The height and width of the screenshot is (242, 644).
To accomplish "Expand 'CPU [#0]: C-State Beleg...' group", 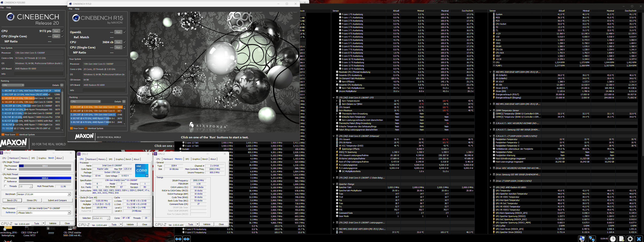I will 334,178.
